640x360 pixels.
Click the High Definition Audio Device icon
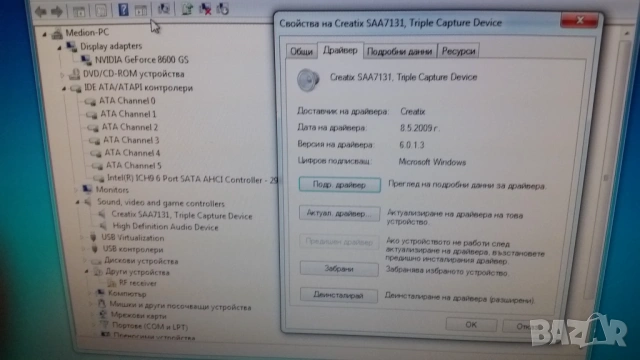pyautogui.click(x=104, y=226)
